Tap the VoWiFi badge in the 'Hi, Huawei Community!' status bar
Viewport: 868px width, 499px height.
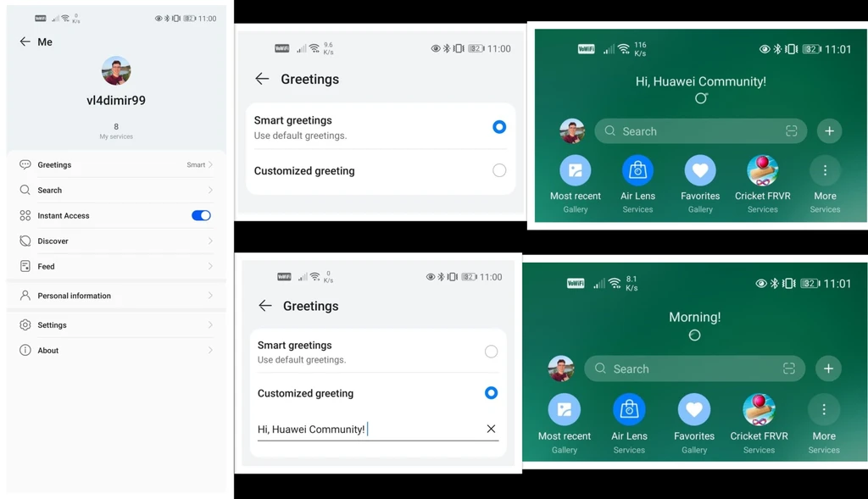[x=587, y=49]
